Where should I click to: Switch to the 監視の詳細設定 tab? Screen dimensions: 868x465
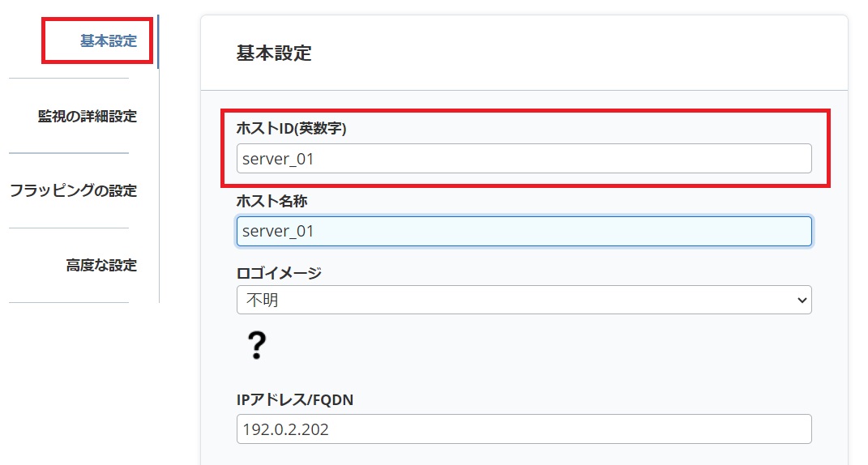pos(88,116)
